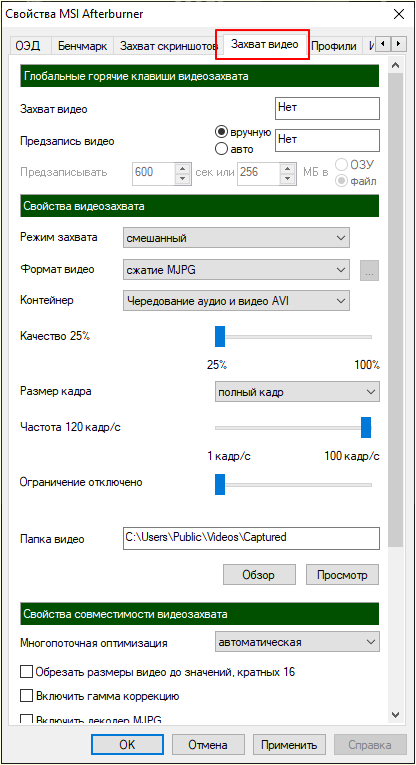The image size is (416, 765).
Task: Open the Размер кадра dropdown
Action: point(297,392)
